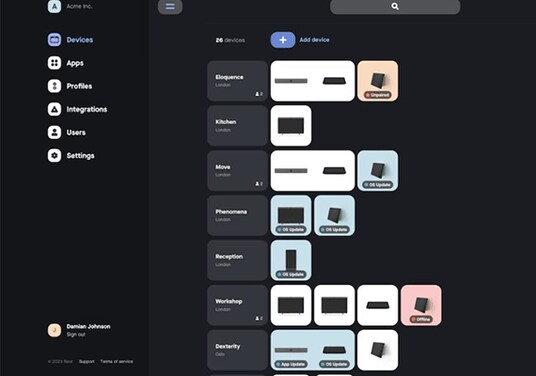
Task: Select the Dexterity room card
Action: (238, 350)
